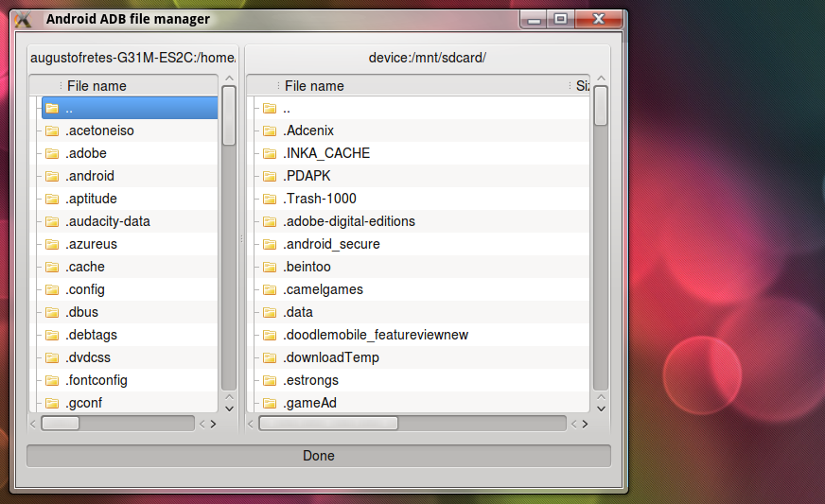Select the .fontconfig folder name
Image resolution: width=825 pixels, height=504 pixels.
pos(97,380)
